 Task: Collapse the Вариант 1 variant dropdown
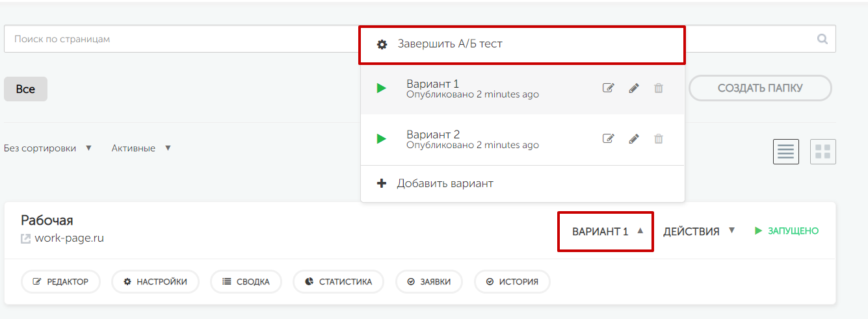607,231
